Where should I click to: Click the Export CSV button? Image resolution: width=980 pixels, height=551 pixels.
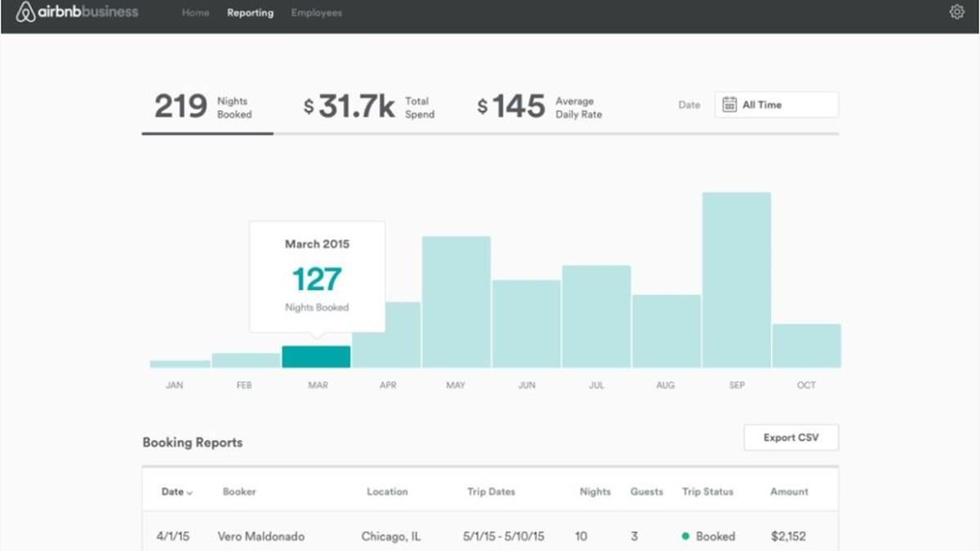coord(791,438)
